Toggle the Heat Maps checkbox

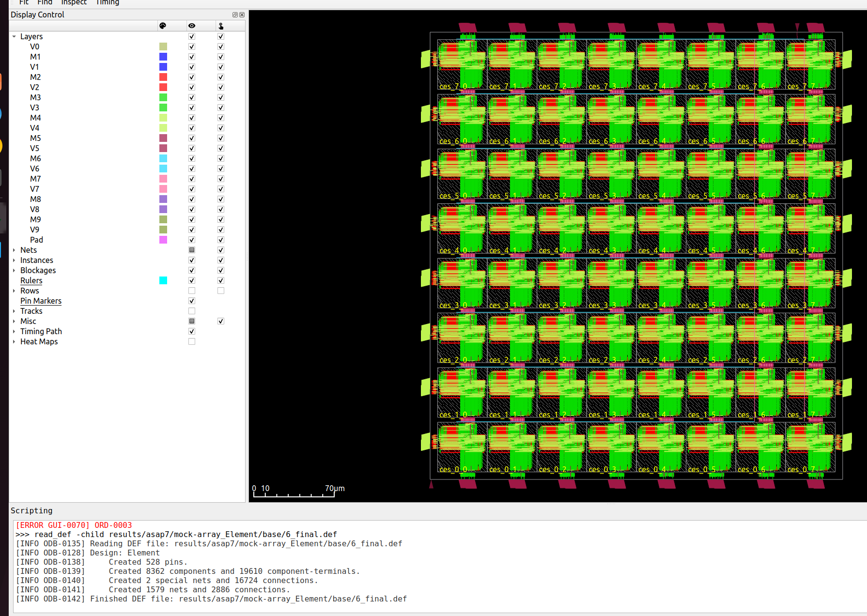192,341
